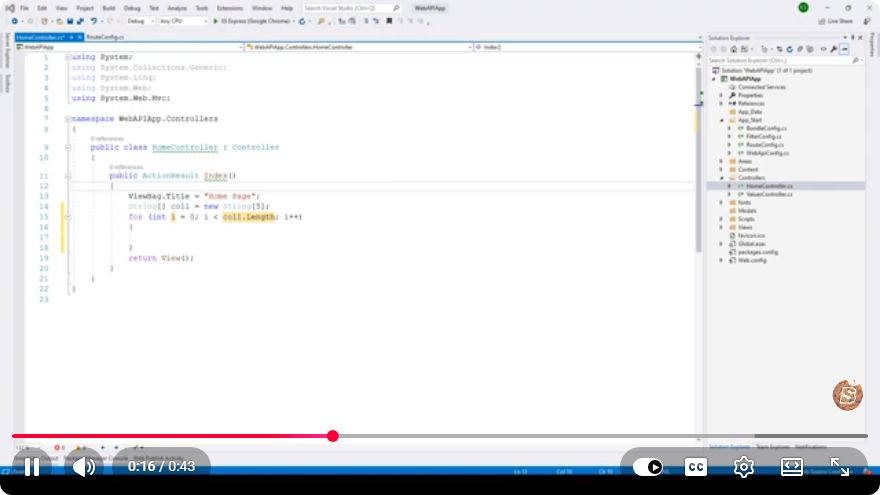Collapse the Controllers folder
880x495 pixels.
(721, 178)
